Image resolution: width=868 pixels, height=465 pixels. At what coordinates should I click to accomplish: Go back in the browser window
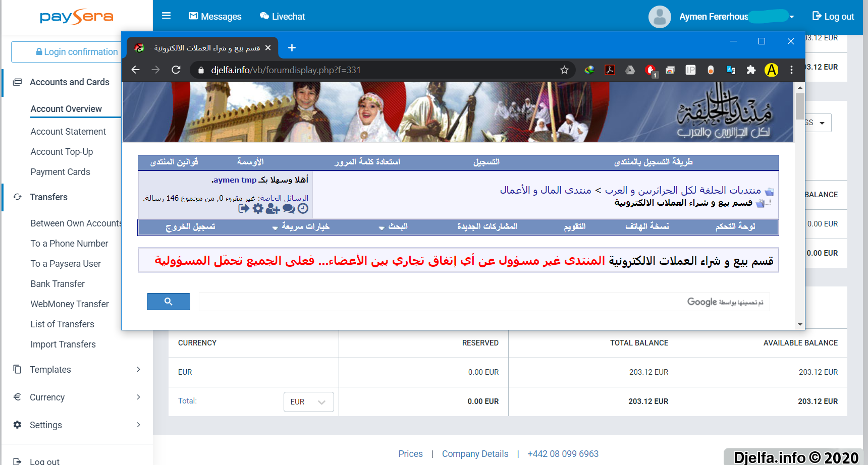pyautogui.click(x=135, y=70)
